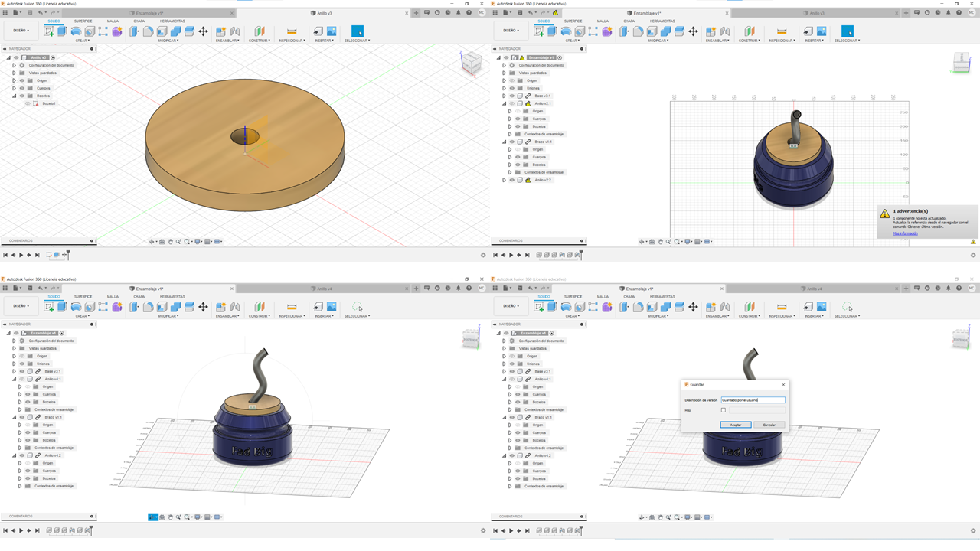Expand Anillo v2:2 node in top-right window
980x551 pixels.
[504, 180]
